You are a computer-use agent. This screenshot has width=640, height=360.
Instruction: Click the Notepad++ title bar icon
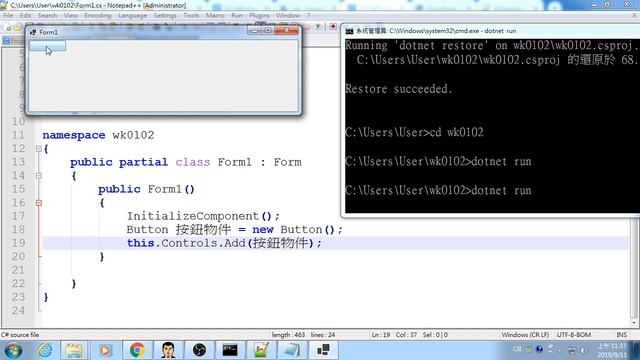pos(4,5)
